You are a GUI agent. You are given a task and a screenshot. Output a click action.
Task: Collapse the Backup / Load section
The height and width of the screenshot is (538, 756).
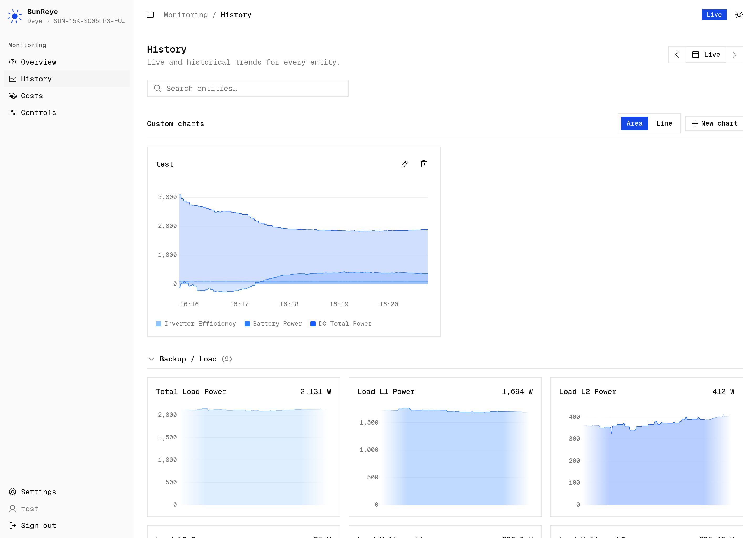coord(151,359)
